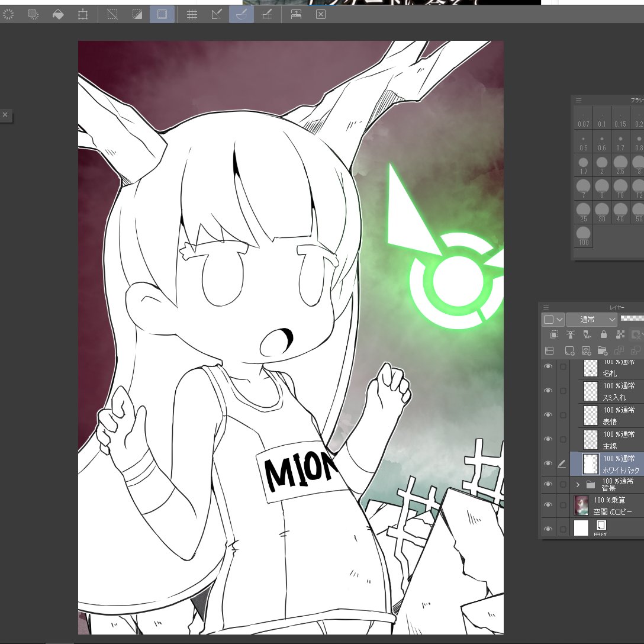Click the Scale/Rotate transform icon
644x644 pixels.
pyautogui.click(x=82, y=14)
